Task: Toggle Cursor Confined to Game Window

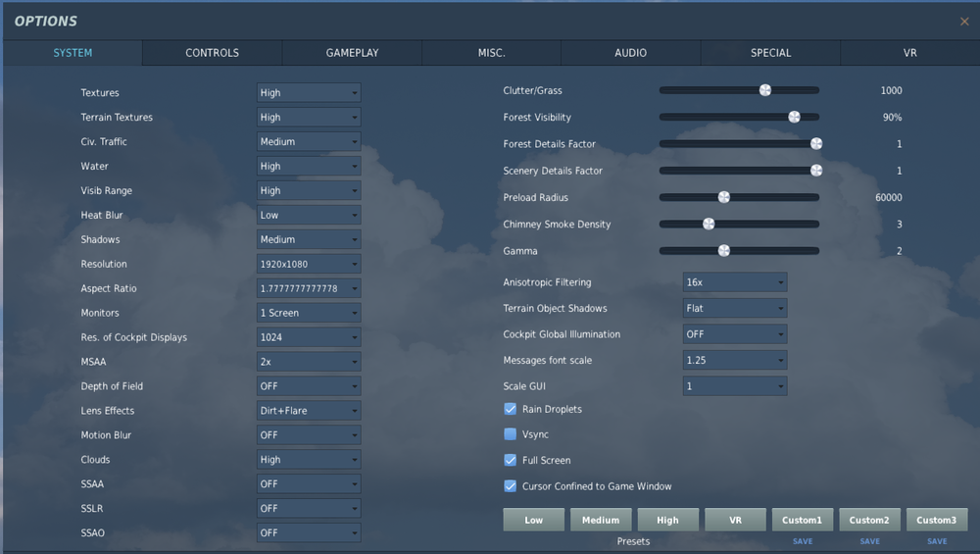Action: (x=510, y=485)
